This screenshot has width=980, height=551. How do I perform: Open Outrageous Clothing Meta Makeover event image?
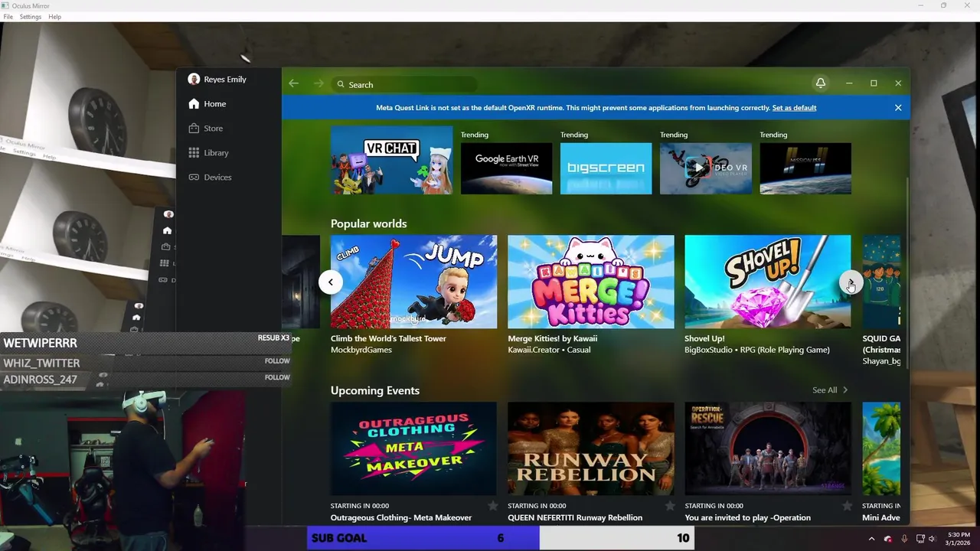413,449
